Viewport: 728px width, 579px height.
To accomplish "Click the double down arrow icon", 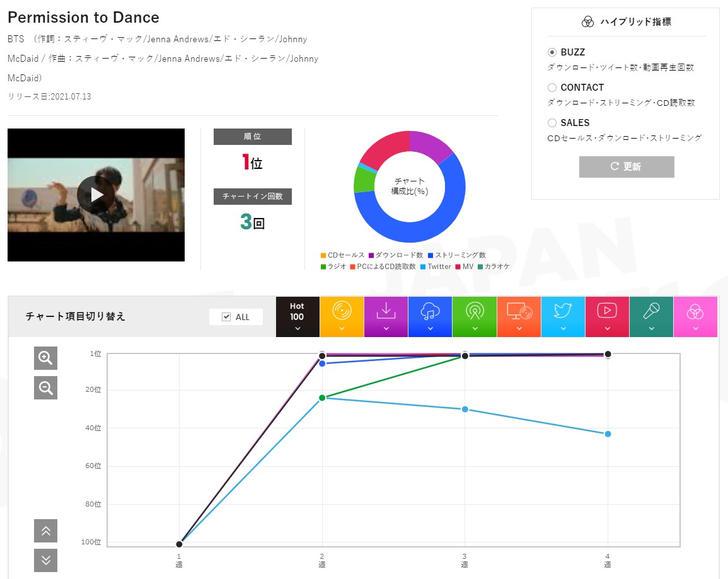I will pos(45,561).
